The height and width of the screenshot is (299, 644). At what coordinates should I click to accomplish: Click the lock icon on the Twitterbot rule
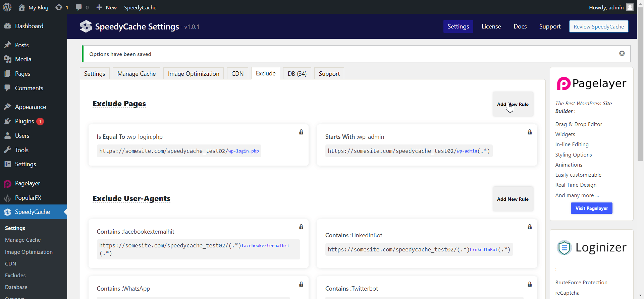coord(530,284)
